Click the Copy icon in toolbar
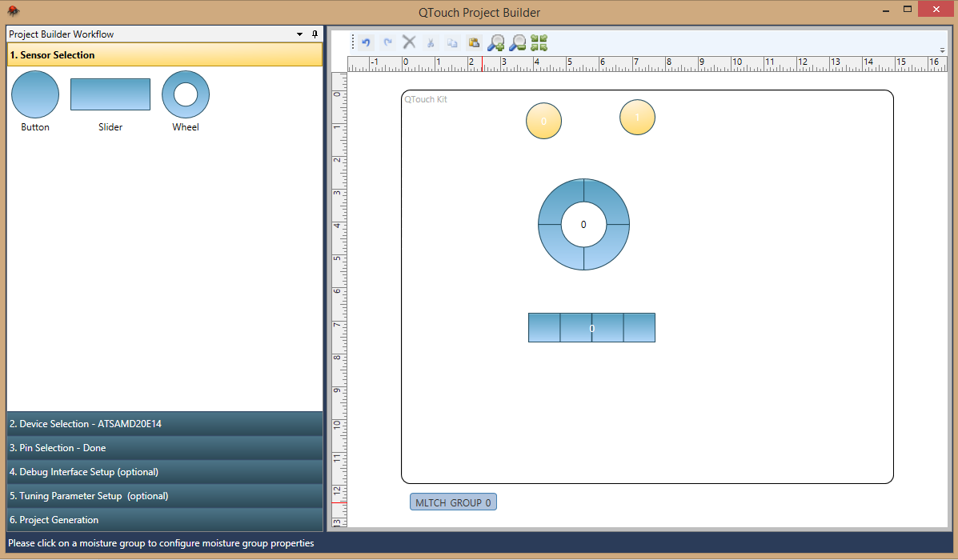The image size is (958, 560). tap(452, 42)
